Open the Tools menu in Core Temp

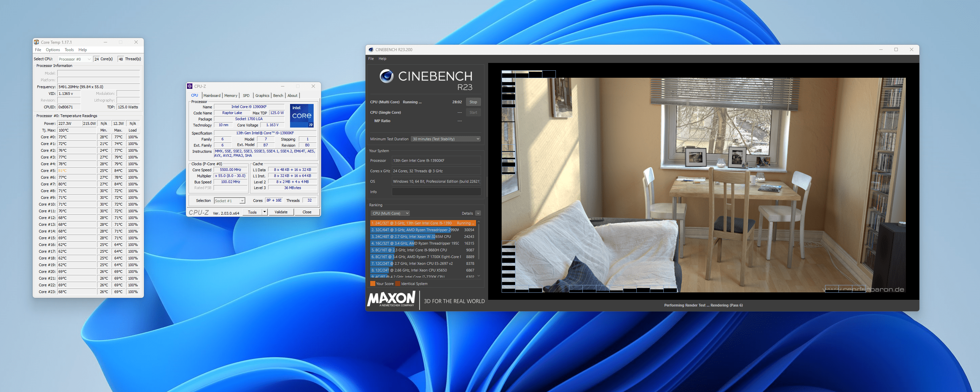[69, 50]
